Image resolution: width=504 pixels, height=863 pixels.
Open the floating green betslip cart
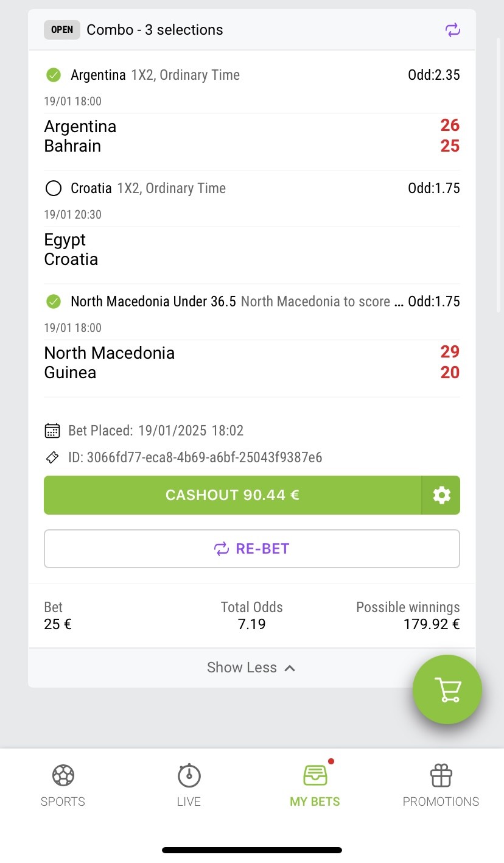[447, 689]
